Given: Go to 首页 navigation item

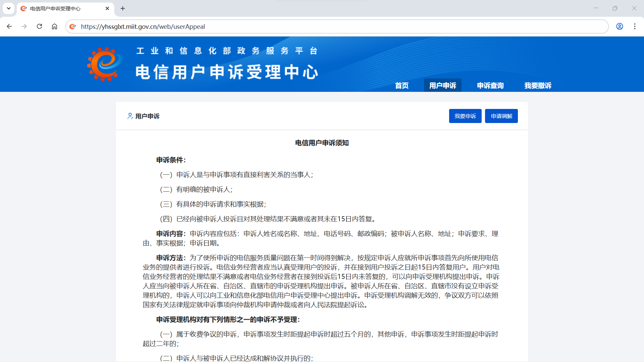Looking at the screenshot, I should coord(401,85).
